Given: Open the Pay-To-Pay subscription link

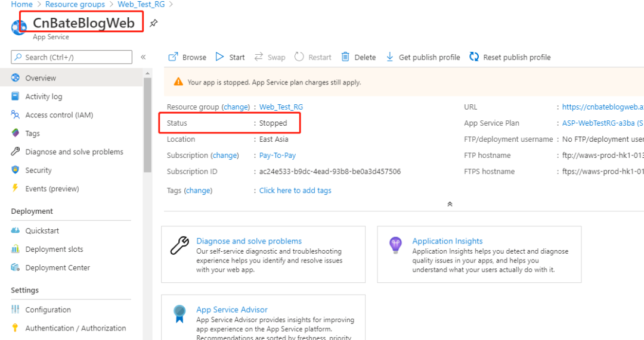Looking at the screenshot, I should point(277,155).
